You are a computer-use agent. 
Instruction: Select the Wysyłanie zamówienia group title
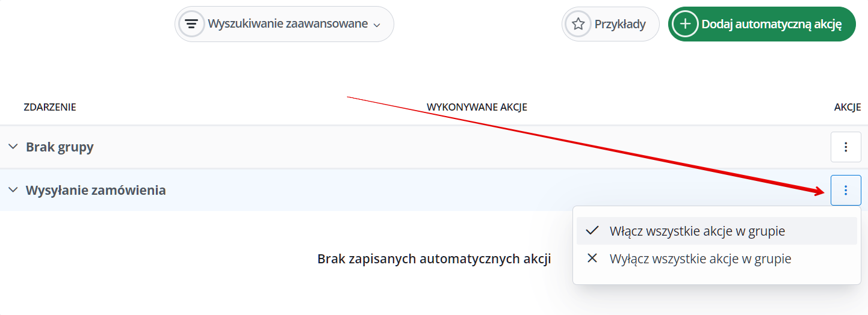[x=96, y=190]
